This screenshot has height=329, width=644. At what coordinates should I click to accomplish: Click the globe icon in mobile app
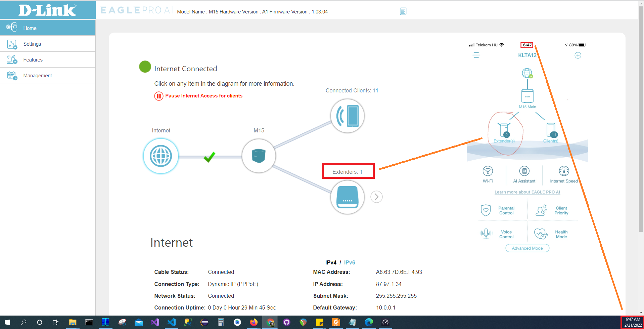(527, 73)
